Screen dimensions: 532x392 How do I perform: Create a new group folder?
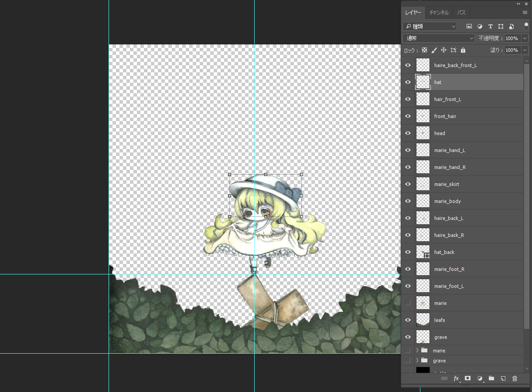[491, 378]
